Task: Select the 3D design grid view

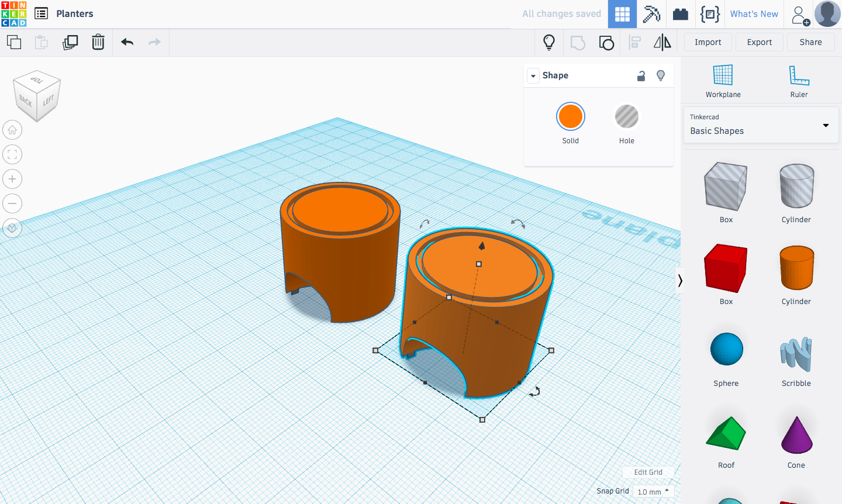Action: point(622,14)
